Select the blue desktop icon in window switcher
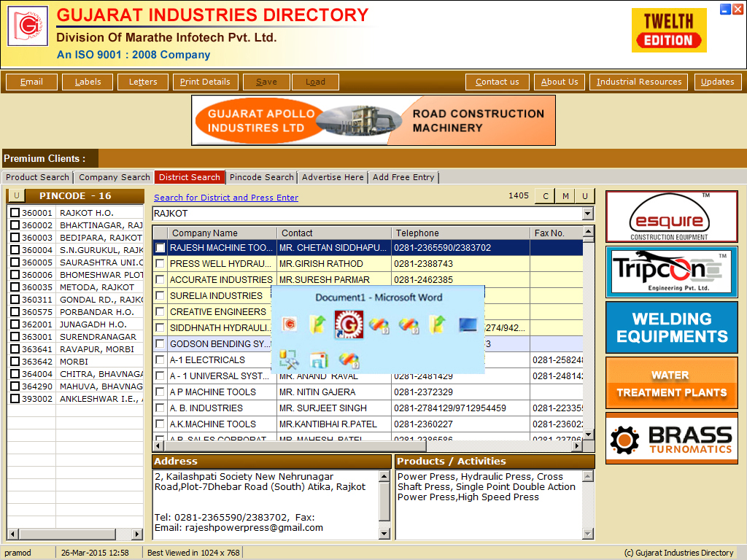The height and width of the screenshot is (560, 747). click(468, 324)
